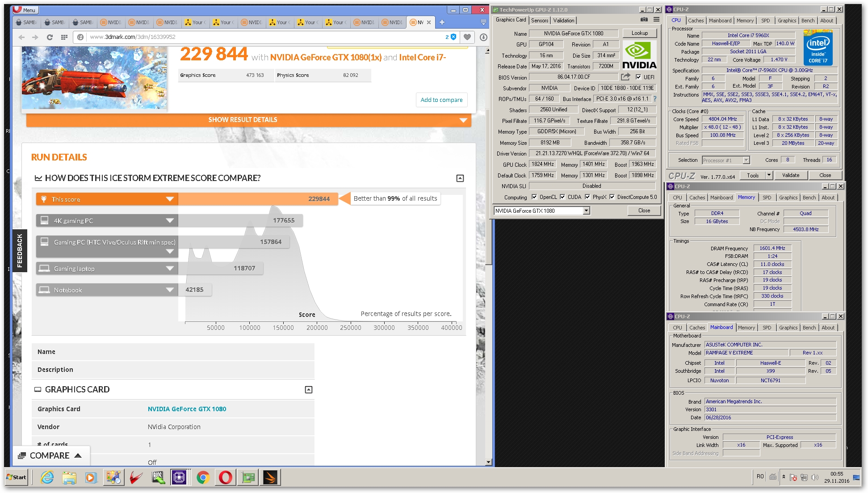Select the GPU-Z Graphics Card tab
868x493 pixels.
pos(511,20)
